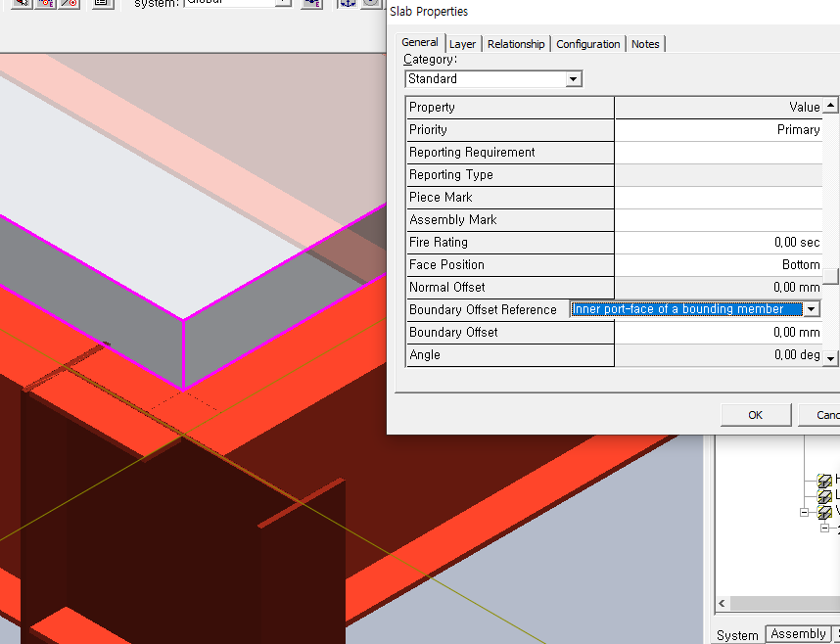The height and width of the screenshot is (644, 840).
Task: Switch to the General tab
Action: [x=420, y=42]
